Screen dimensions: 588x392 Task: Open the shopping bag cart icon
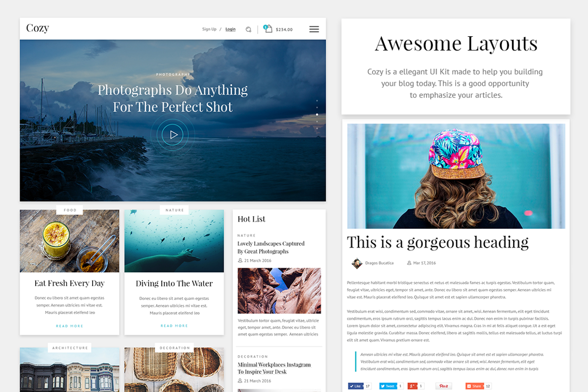point(268,29)
